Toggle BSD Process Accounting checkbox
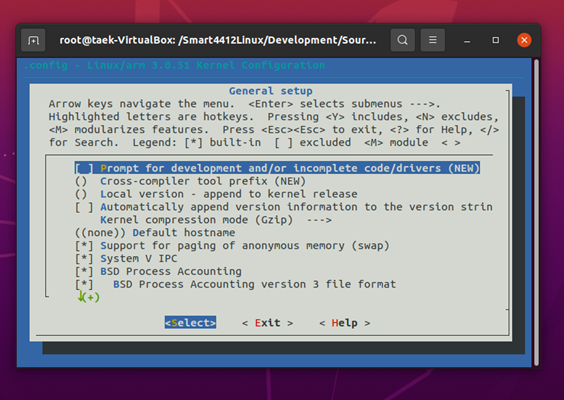Image resolution: width=564 pixels, height=400 pixels. [84, 272]
